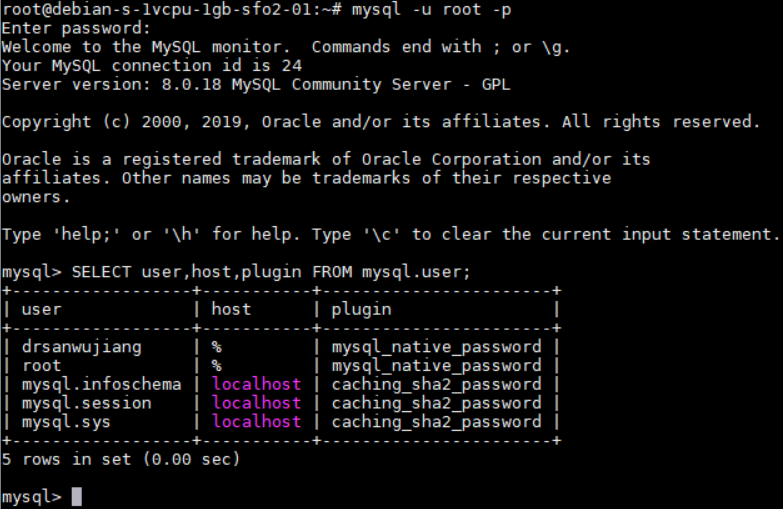Click the 'mysql -u root -p' command
Viewport: 783px width, 509px height.
coord(431,10)
